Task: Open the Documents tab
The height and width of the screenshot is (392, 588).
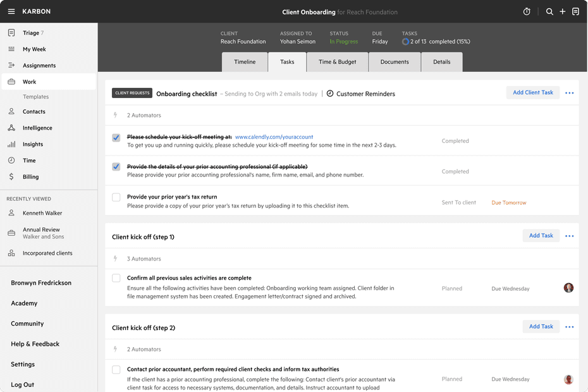Action: 395,61
